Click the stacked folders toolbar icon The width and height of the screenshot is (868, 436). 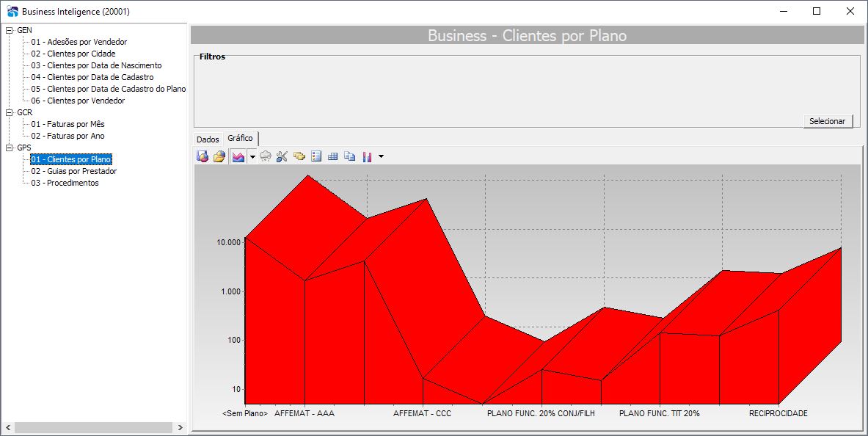click(x=299, y=157)
